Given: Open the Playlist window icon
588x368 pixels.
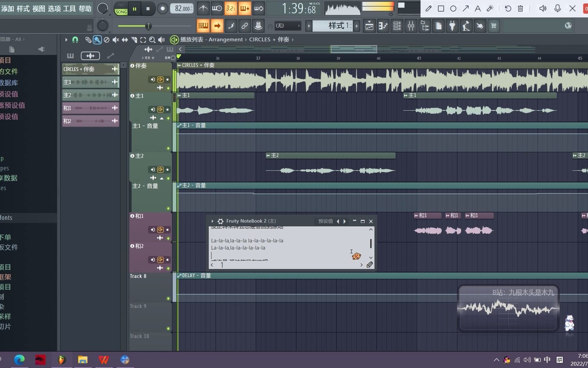Looking at the screenshot, I should [x=369, y=26].
